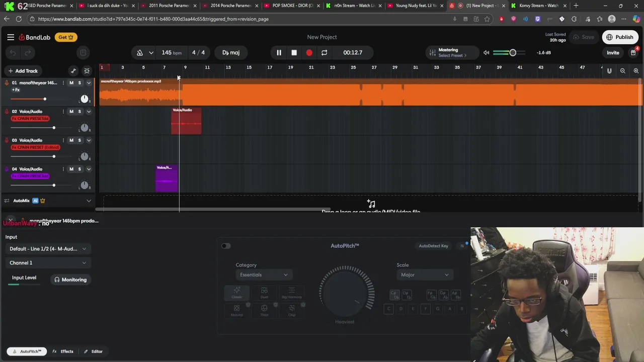Open the options menu for track 01
Viewport: 644px width, 362px height.
[63, 83]
